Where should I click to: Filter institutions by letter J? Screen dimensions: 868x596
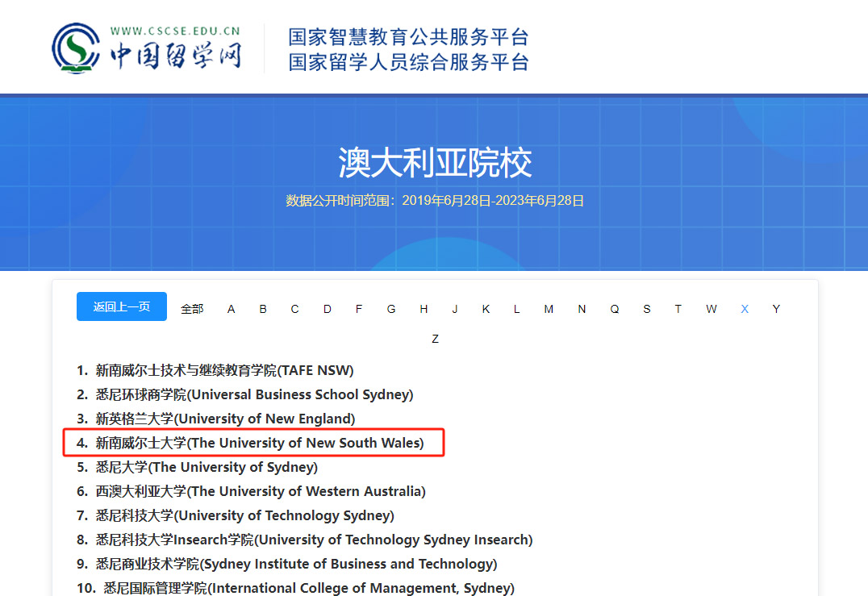[x=454, y=309]
